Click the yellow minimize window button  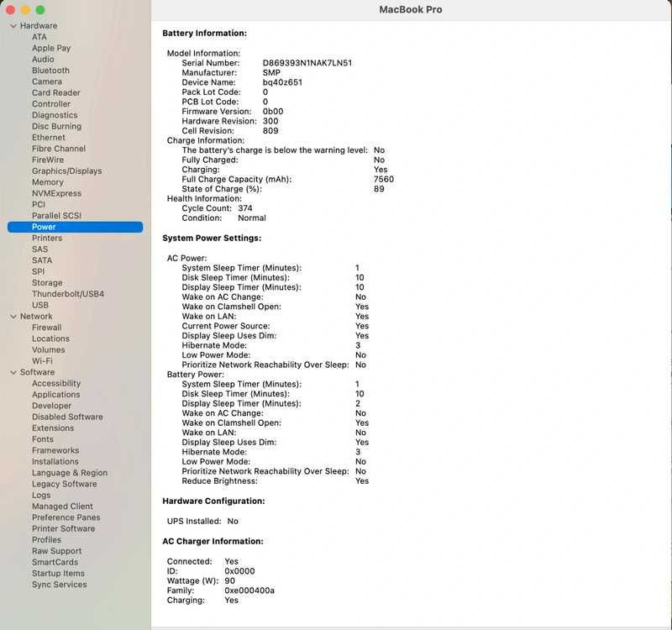25,10
